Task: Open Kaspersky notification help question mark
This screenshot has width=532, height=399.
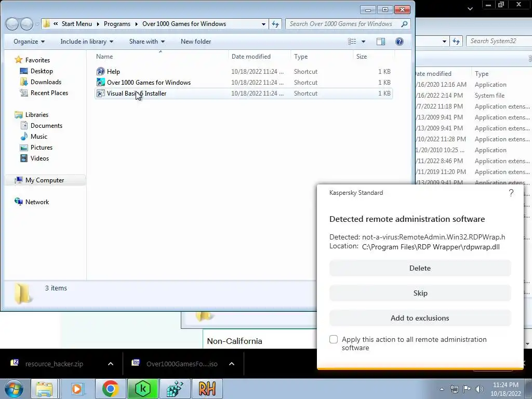Action: click(x=511, y=193)
